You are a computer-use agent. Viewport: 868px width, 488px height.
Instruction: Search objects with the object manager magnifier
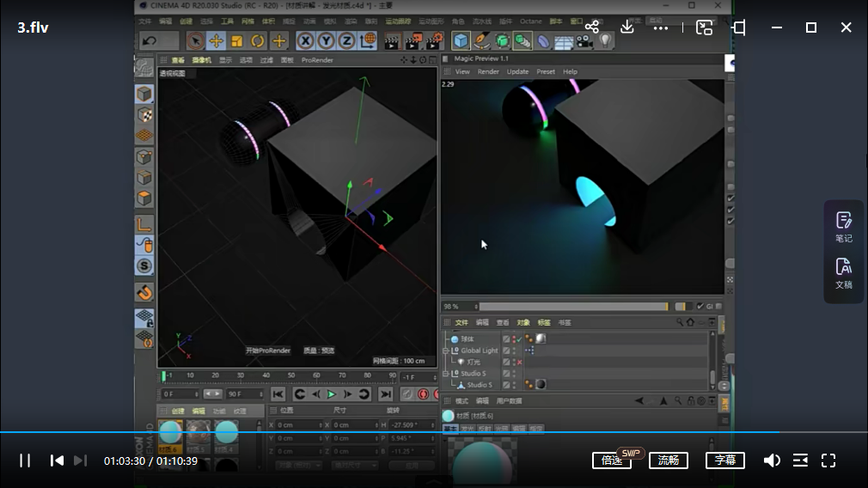click(x=679, y=322)
